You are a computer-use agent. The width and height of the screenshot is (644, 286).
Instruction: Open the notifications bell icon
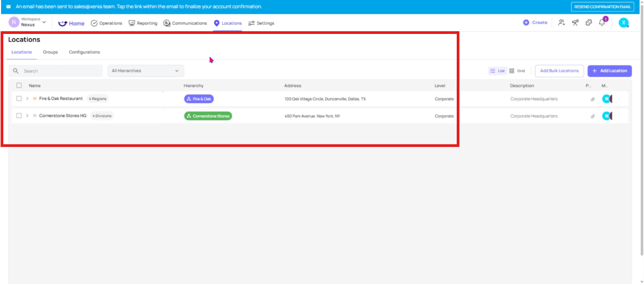pyautogui.click(x=601, y=23)
